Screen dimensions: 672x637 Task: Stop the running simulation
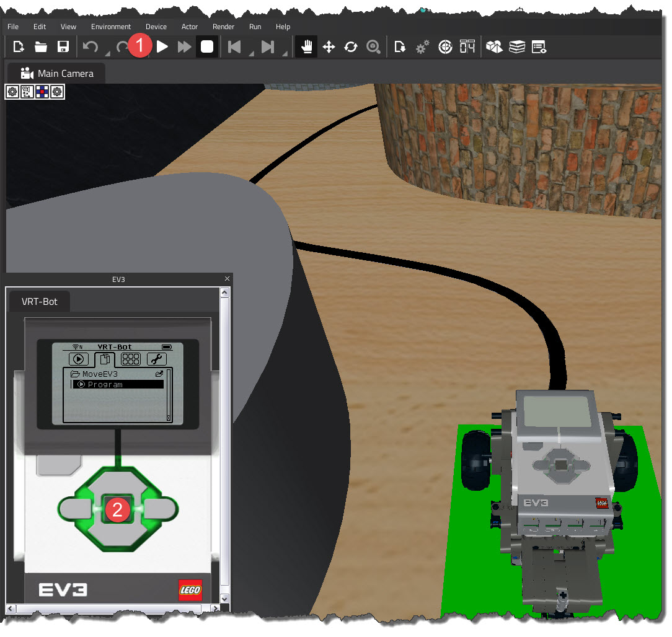point(207,46)
